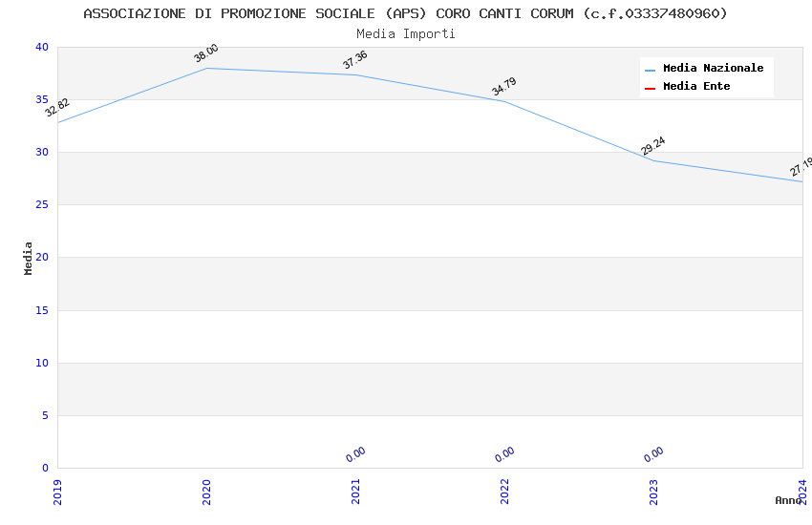Image resolution: width=812 pixels, height=525 pixels.
Task: Click the 0.00 label above 2021
Action: pyautogui.click(x=355, y=454)
